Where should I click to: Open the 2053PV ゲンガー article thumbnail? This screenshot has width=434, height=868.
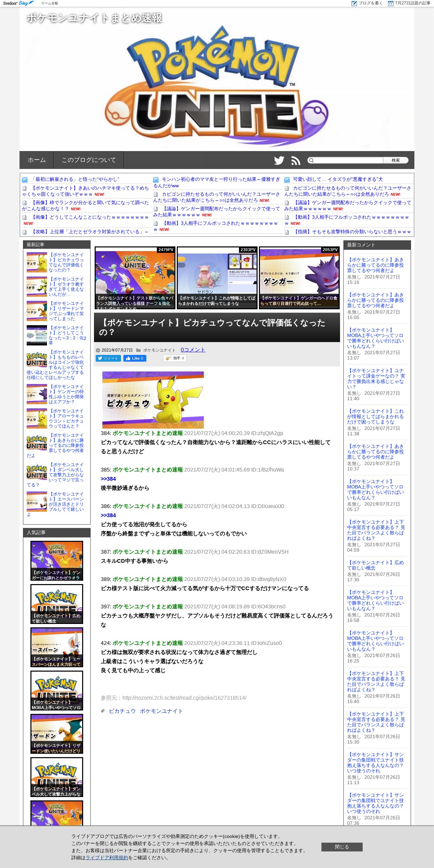point(299,278)
